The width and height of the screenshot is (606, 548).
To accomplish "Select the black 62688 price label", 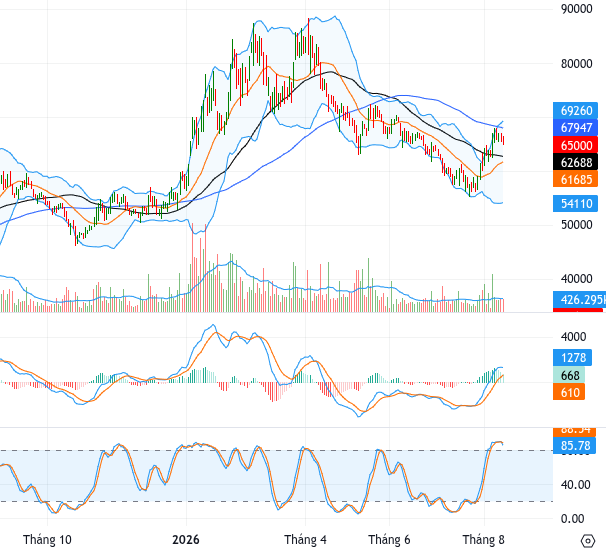I will (575, 162).
